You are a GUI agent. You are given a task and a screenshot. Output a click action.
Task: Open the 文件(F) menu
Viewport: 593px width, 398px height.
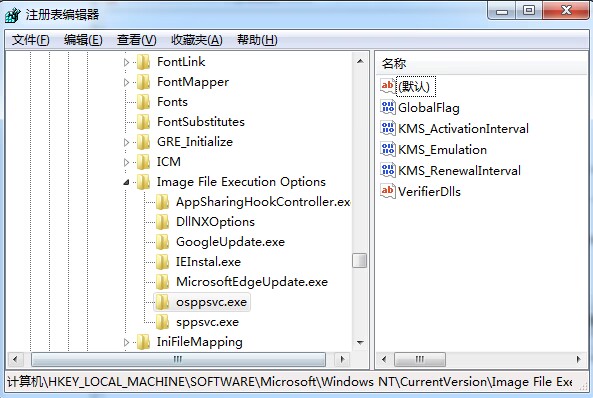click(x=31, y=40)
